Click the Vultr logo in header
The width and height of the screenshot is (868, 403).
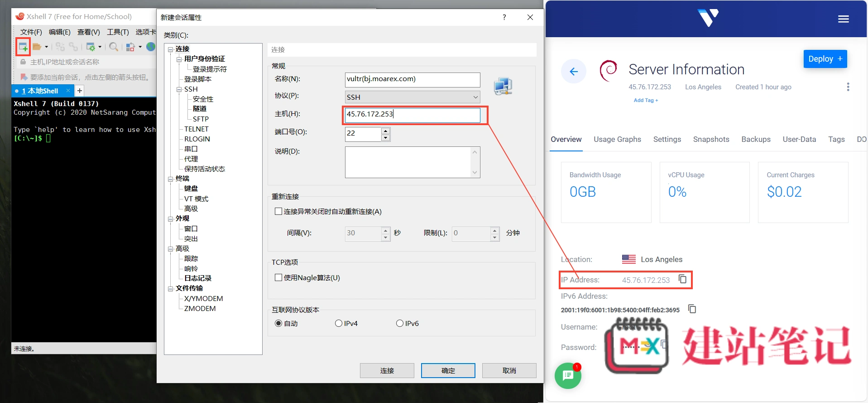click(x=708, y=18)
